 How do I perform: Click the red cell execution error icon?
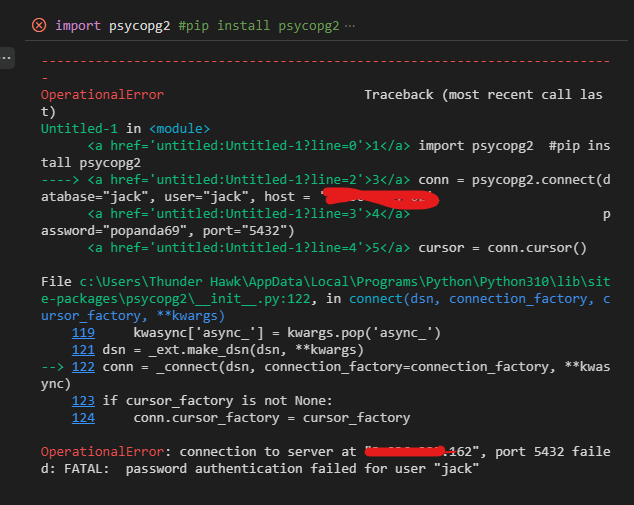point(39,25)
